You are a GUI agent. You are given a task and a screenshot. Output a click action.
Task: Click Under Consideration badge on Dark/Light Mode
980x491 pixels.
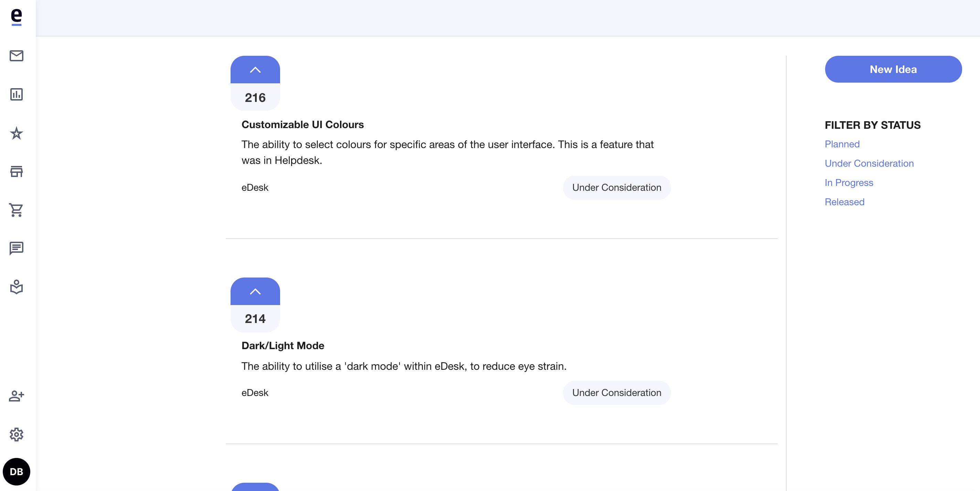point(616,393)
